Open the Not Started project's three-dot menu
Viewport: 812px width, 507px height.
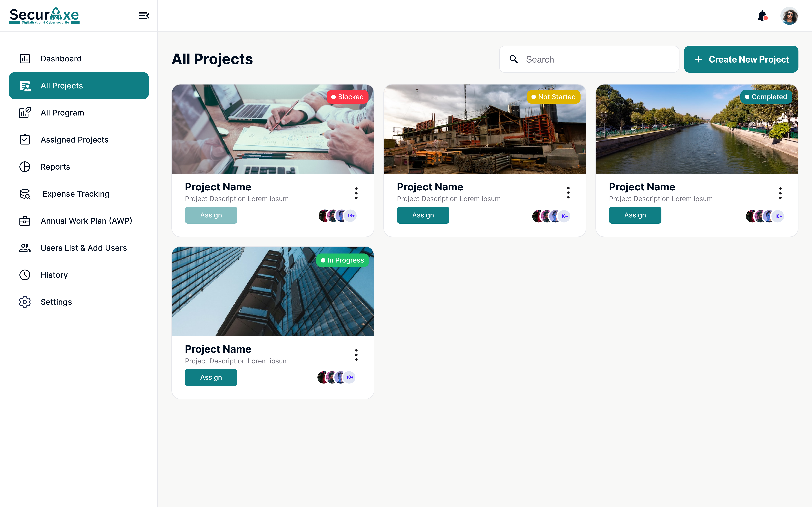point(568,193)
